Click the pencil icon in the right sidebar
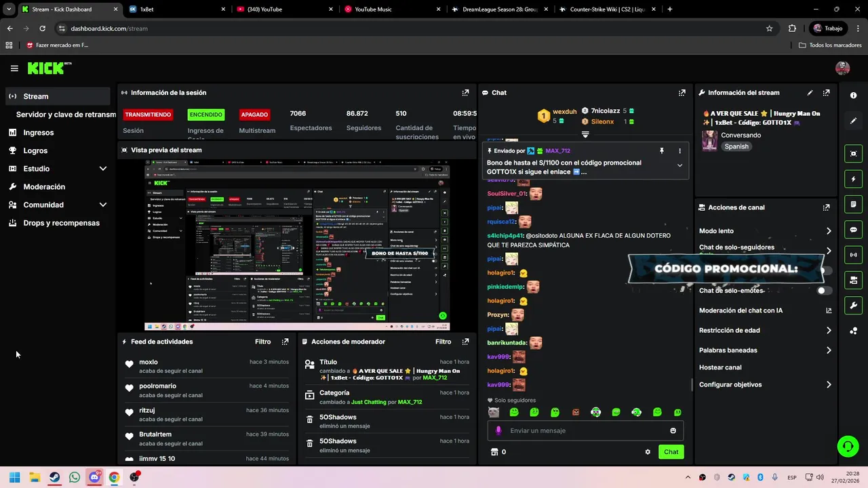Image resolution: width=868 pixels, height=488 pixels. coord(853,121)
